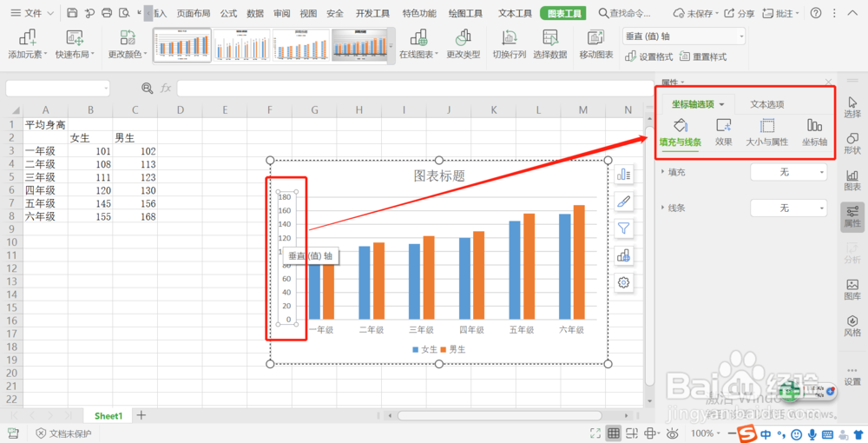
Task: Select 坐标轴 icon in properties panel
Action: pos(815,132)
